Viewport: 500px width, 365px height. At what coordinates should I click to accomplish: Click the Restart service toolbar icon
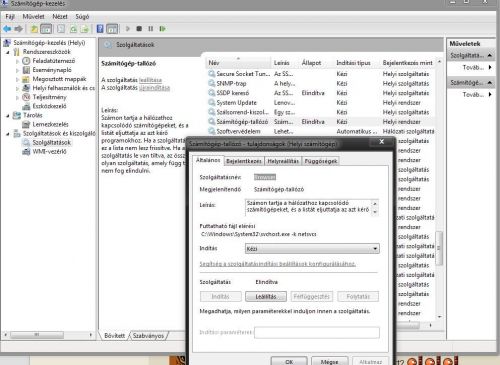coord(162,29)
